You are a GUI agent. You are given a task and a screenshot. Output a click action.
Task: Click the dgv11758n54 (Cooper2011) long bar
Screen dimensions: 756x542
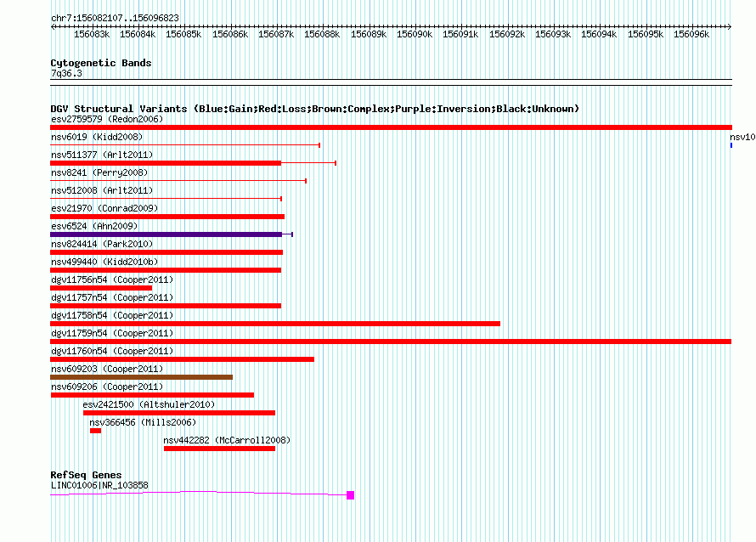pos(275,324)
